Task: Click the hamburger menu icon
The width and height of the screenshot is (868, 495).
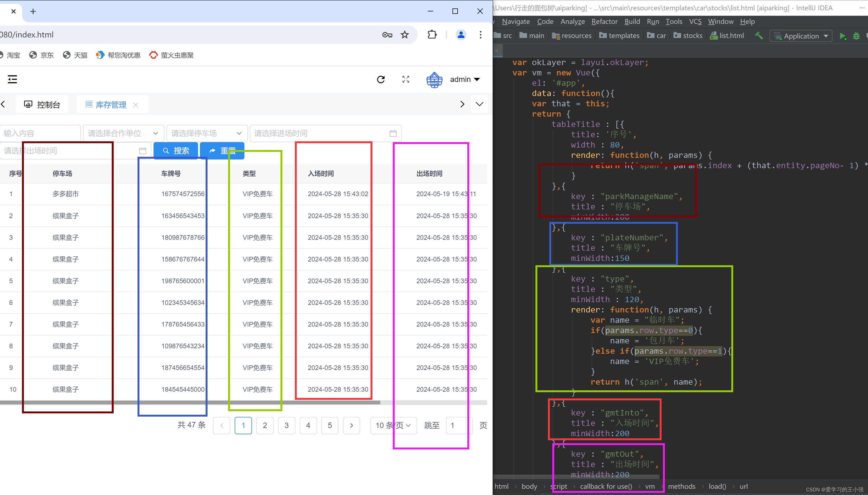Action: [x=12, y=79]
